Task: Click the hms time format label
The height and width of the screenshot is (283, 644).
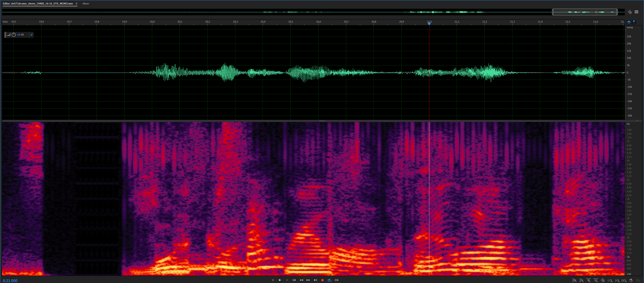Action: click(5, 22)
